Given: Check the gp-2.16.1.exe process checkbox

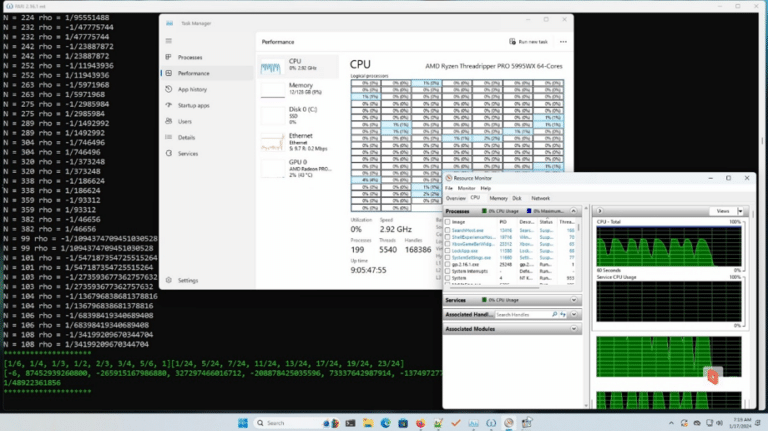Looking at the screenshot, I should pyautogui.click(x=448, y=264).
